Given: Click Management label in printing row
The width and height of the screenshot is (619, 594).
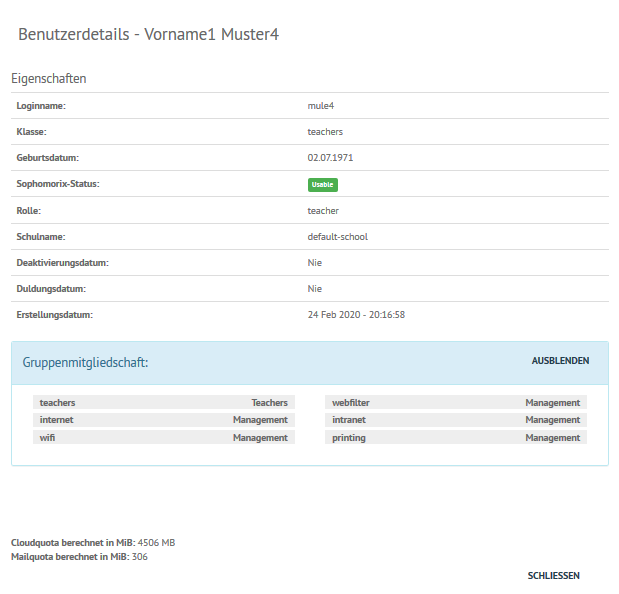Looking at the screenshot, I should (x=553, y=438).
